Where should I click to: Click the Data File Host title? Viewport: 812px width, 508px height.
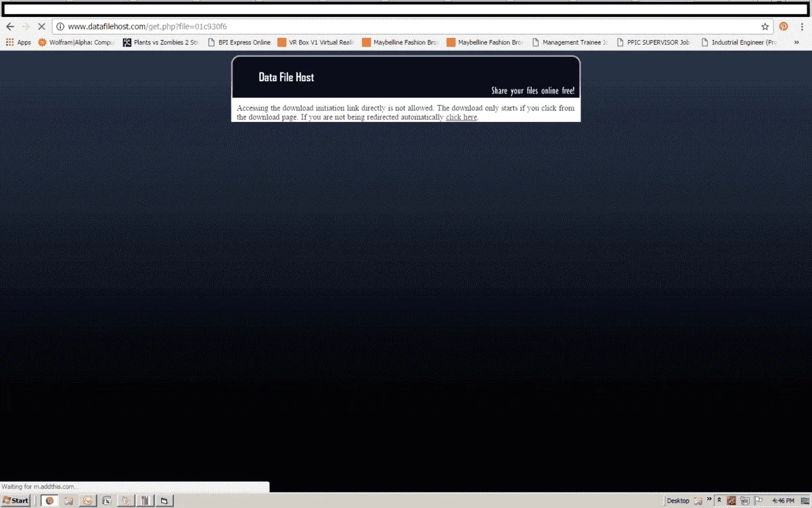pos(286,77)
